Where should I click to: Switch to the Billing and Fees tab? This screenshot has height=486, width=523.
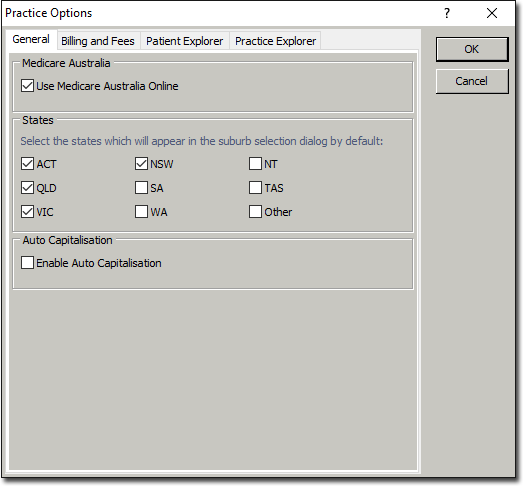(x=98, y=41)
